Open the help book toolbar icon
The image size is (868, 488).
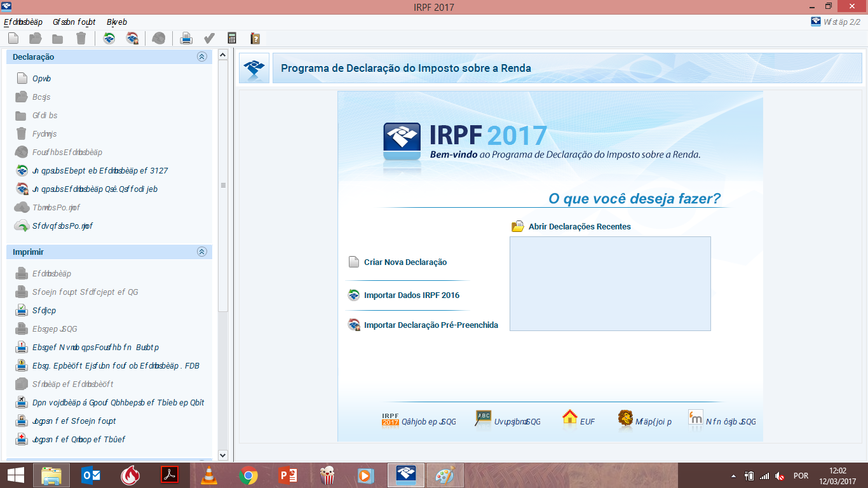point(255,39)
